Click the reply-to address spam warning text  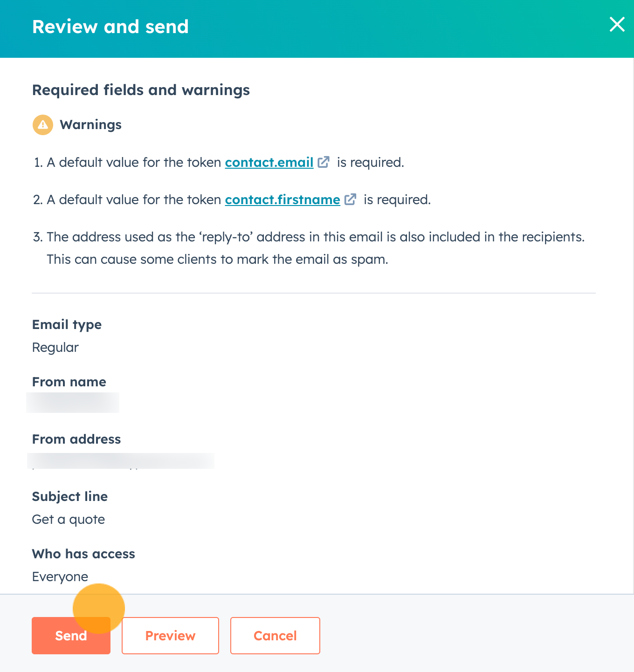(315, 248)
